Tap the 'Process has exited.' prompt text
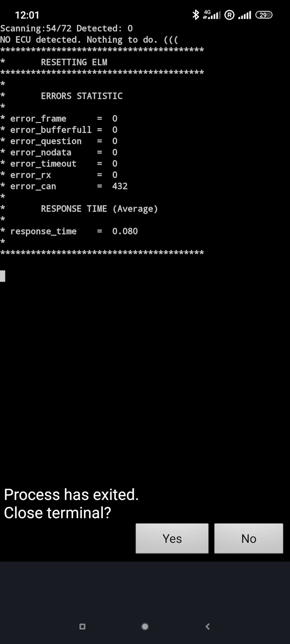The height and width of the screenshot is (644, 290). 71,494
